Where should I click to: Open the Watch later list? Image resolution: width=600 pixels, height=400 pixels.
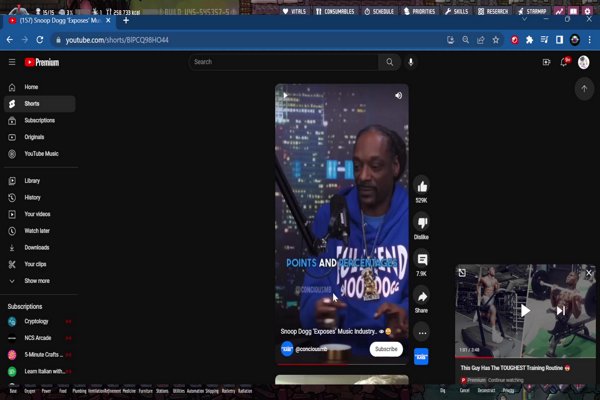point(39,231)
